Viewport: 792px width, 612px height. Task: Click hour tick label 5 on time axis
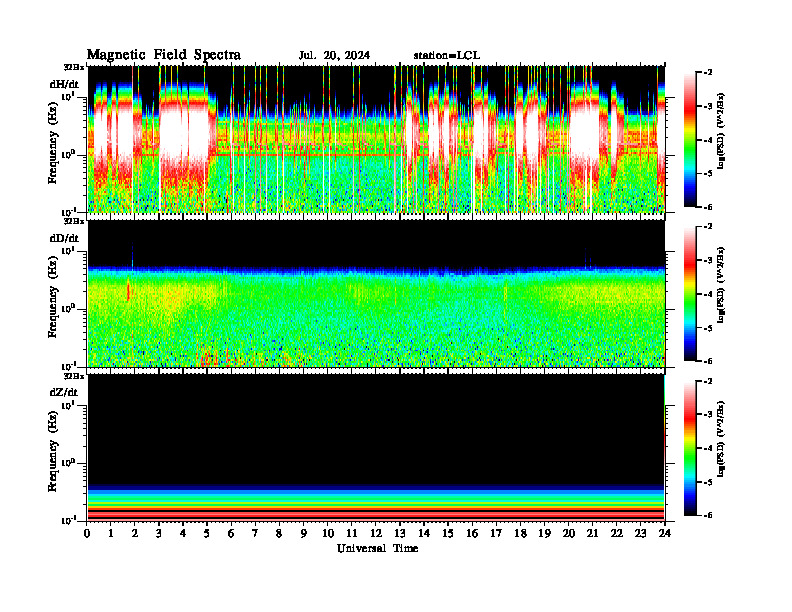pos(207,533)
